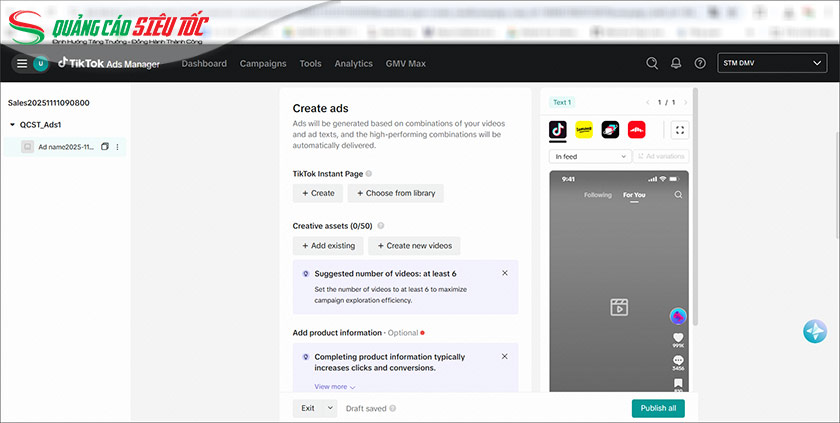Screen dimensions: 840x423
Task: Click Choose from library button
Action: (x=395, y=193)
